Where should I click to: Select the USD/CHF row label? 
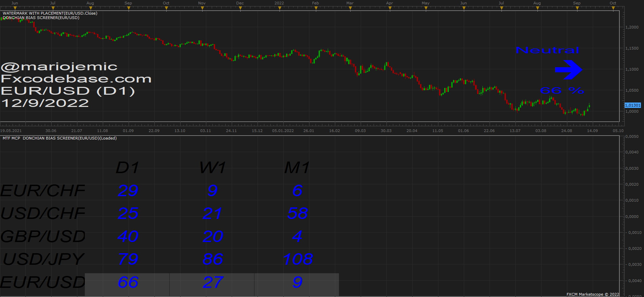(x=43, y=214)
